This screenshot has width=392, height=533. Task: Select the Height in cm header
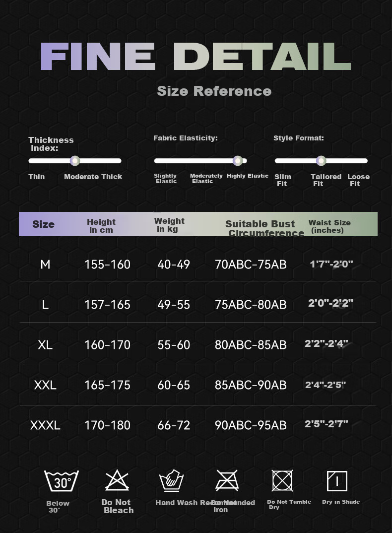pos(101,226)
